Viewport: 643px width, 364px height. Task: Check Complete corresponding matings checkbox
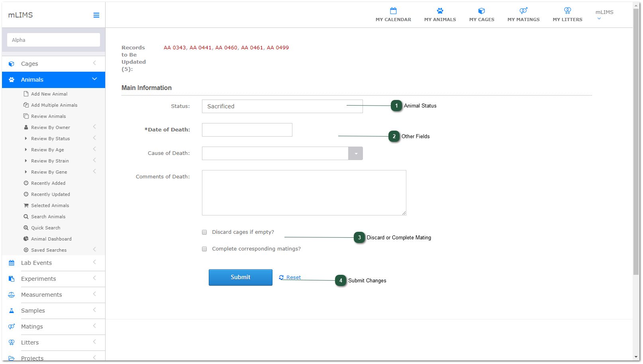tap(204, 249)
